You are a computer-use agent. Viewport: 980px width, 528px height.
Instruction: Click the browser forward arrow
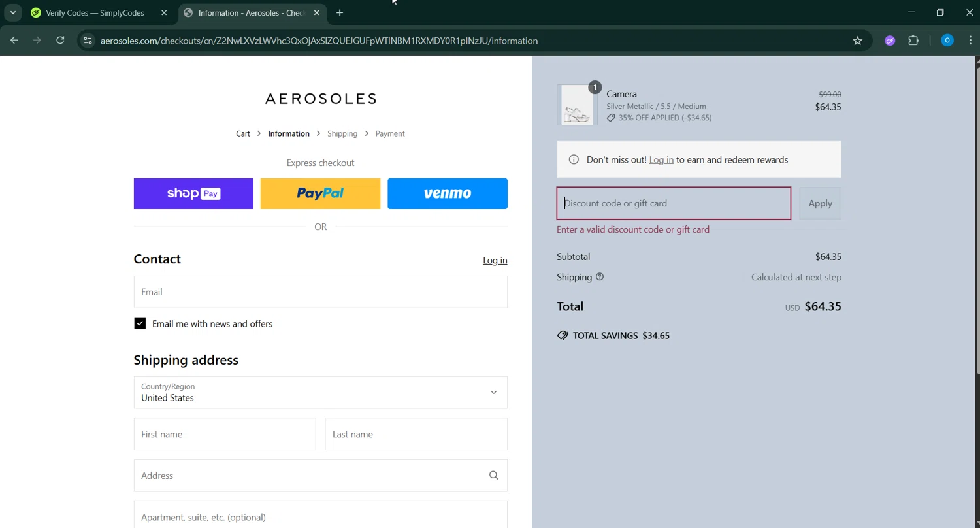[37, 41]
